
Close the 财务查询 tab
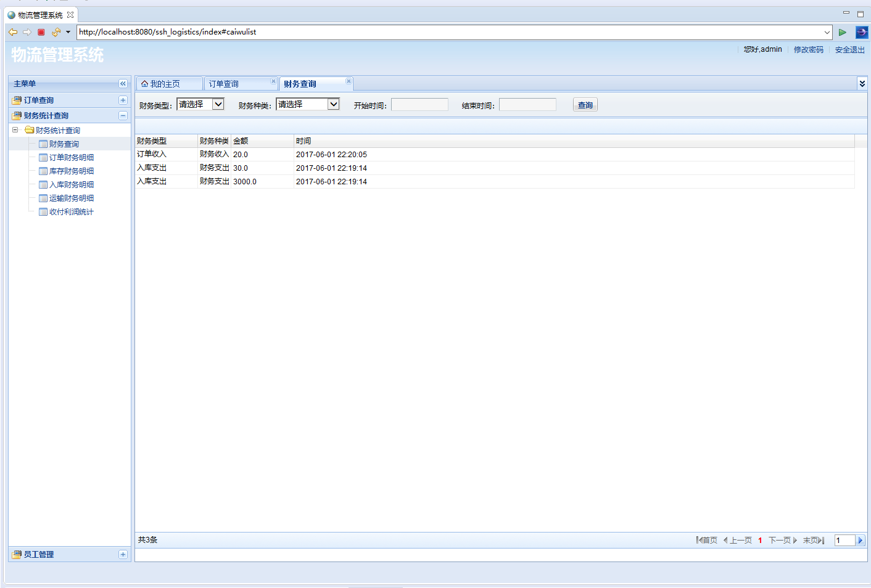click(349, 81)
